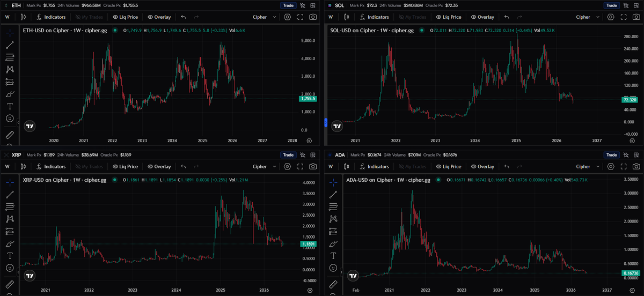The height and width of the screenshot is (296, 644).
Task: Take a snapshot of the SOL chart
Action: pos(636,17)
